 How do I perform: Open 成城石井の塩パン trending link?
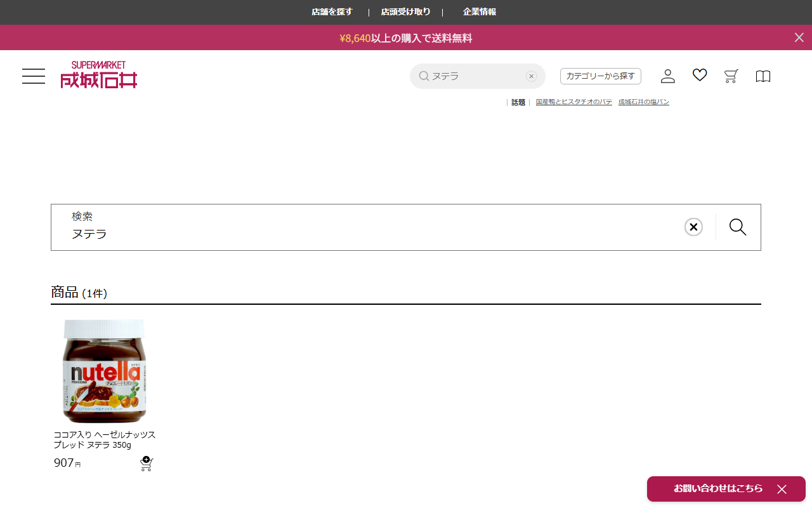click(644, 102)
